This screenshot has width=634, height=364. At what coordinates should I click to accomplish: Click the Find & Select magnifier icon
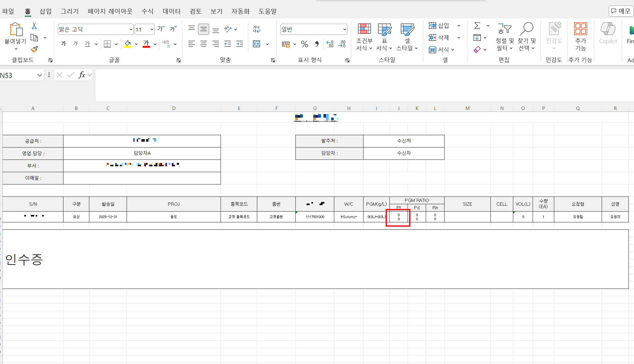click(526, 29)
